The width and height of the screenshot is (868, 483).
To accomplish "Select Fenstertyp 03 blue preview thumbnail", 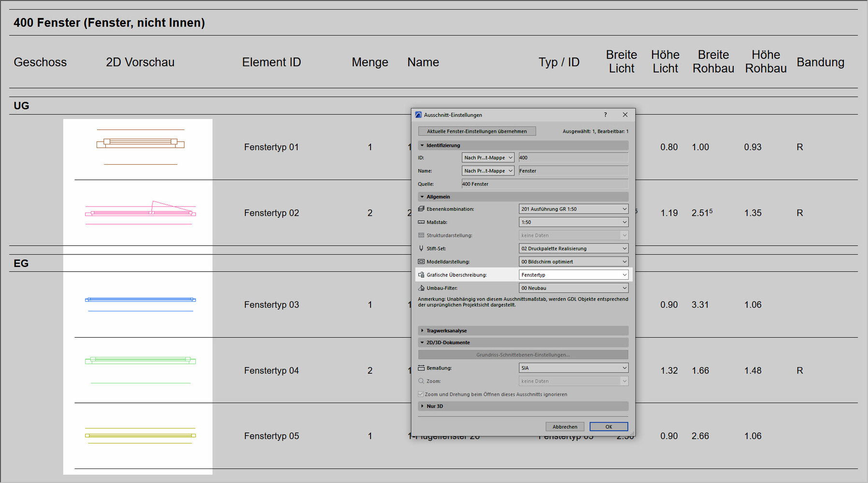I will point(140,304).
